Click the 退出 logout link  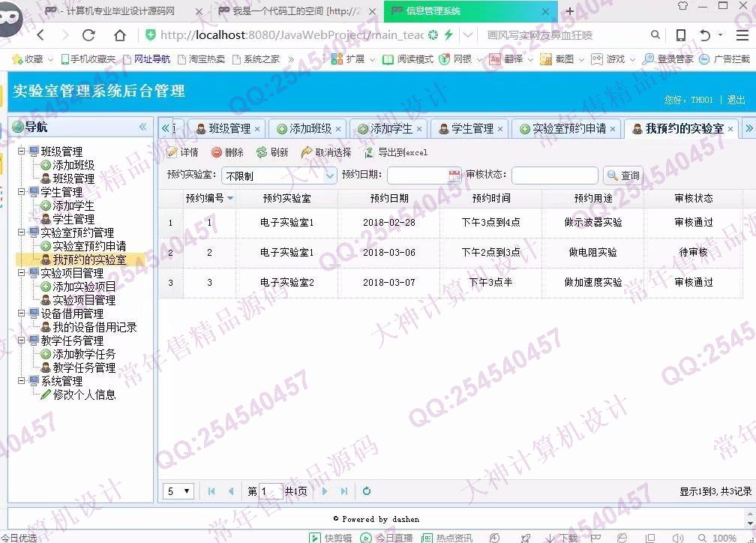[736, 100]
